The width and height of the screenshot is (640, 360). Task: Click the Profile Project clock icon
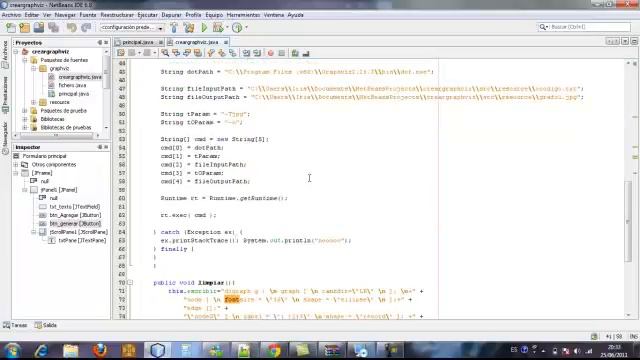coord(237,27)
